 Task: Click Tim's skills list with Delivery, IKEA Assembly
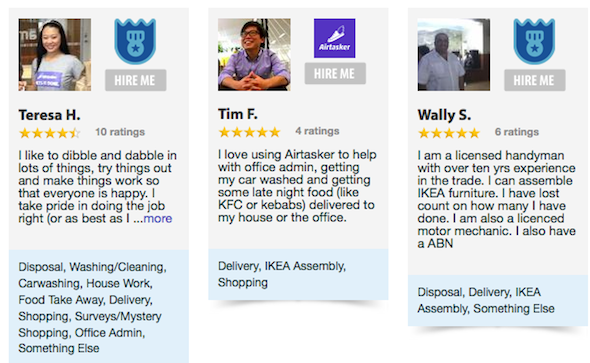281,274
